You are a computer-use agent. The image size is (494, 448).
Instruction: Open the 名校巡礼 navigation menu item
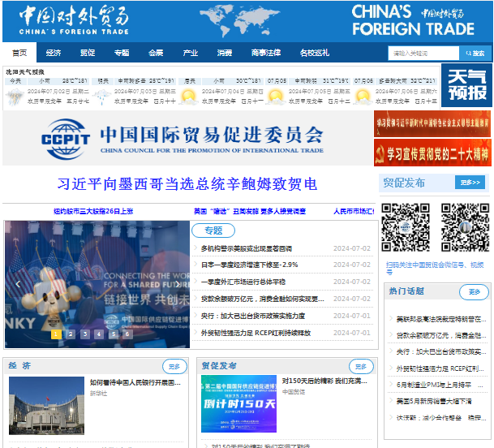pos(315,53)
